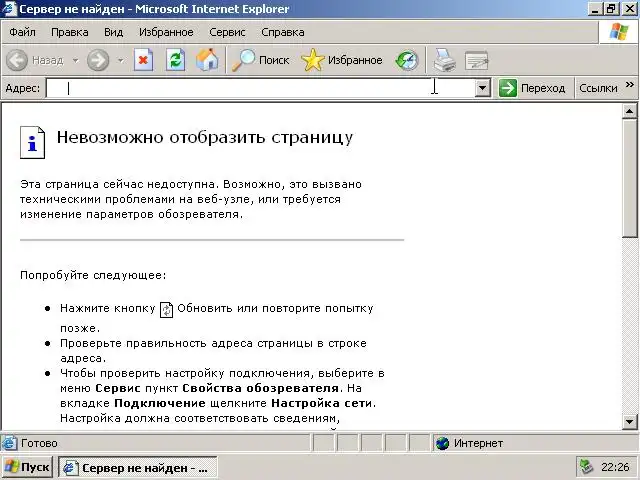Click the bold Подключение text
This screenshot has height=480, width=640.
pos(160,403)
